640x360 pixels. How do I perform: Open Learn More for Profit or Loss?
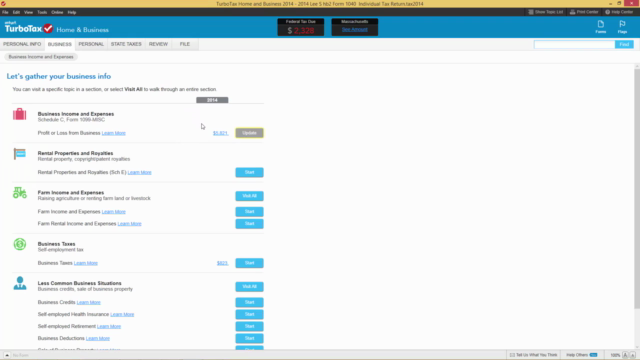pos(113,133)
